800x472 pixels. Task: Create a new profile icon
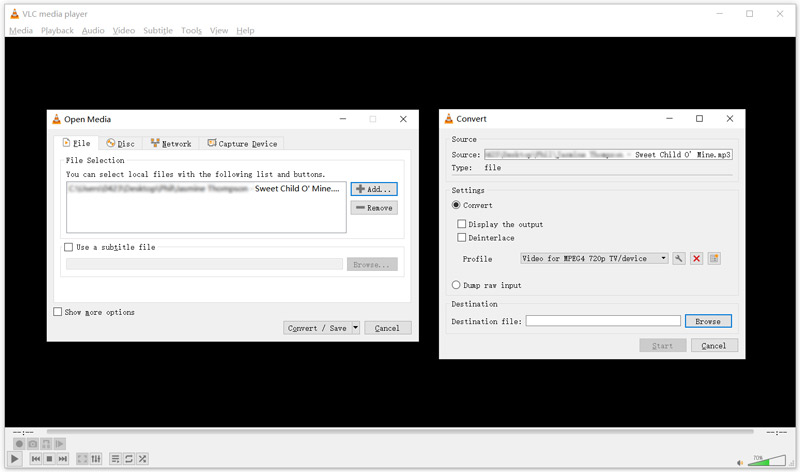(714, 258)
